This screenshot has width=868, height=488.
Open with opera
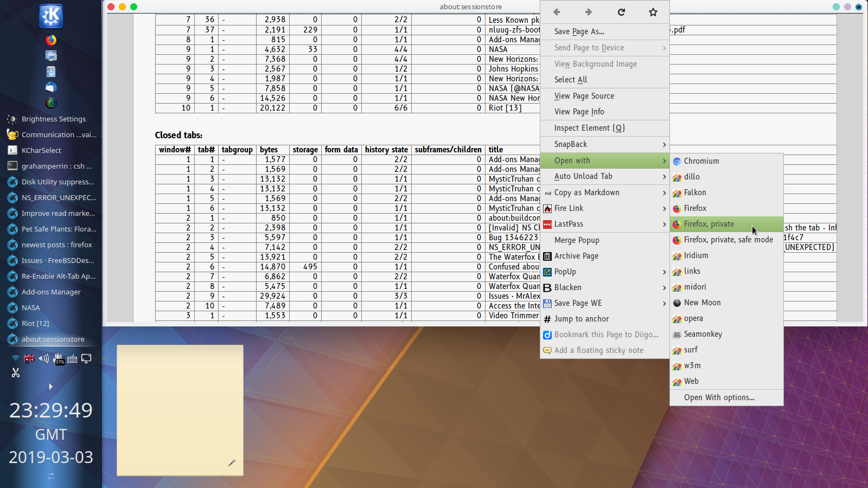coord(726,318)
